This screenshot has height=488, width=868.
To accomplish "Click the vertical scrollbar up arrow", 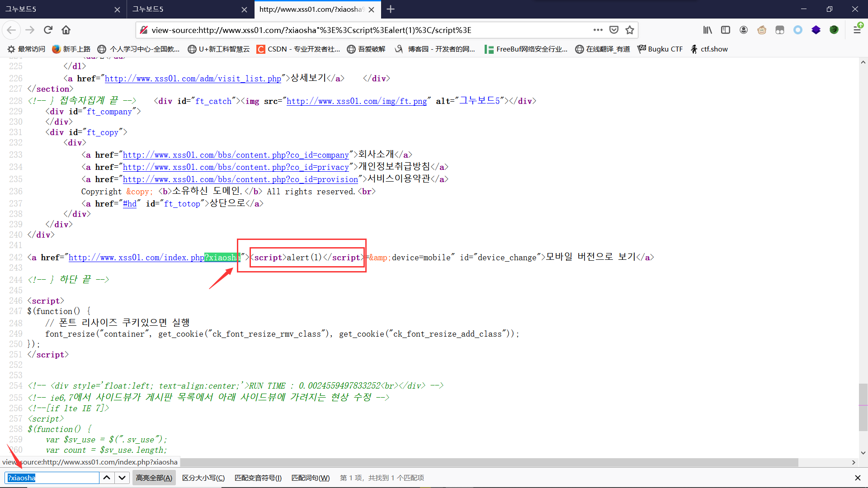I will click(863, 62).
